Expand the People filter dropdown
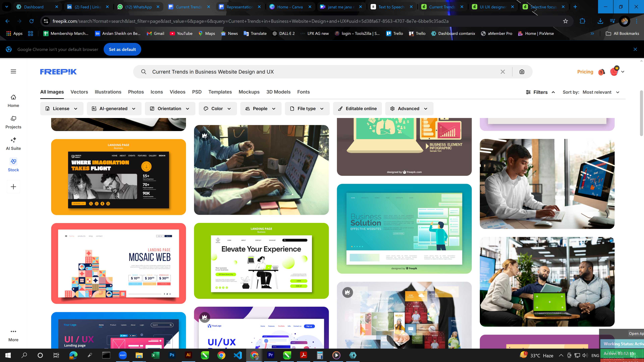Screen dimensions: 644x362 pyautogui.click(x=261, y=108)
